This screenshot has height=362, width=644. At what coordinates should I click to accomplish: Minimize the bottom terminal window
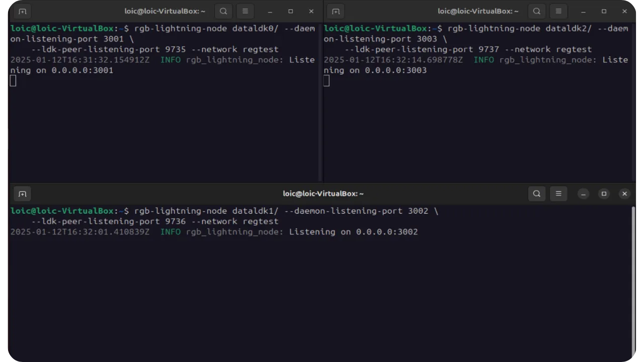pos(583,194)
